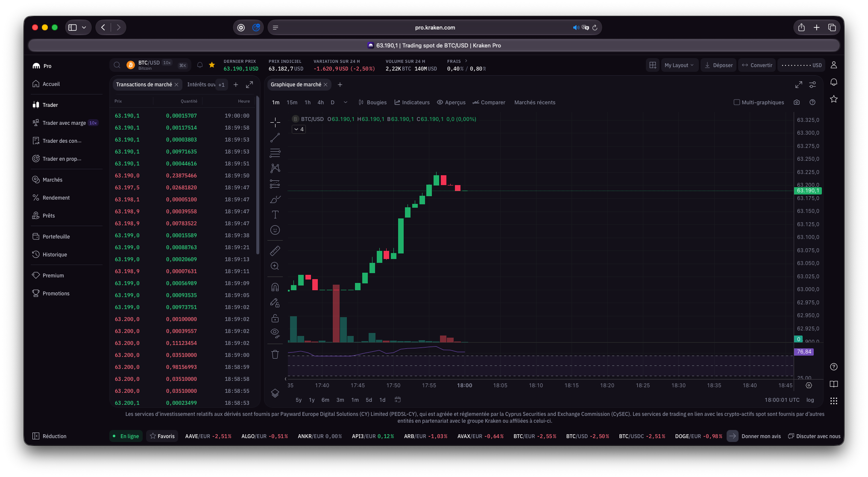Switch to the Intérêts ouverts tab
The height and width of the screenshot is (477, 868).
201,85
